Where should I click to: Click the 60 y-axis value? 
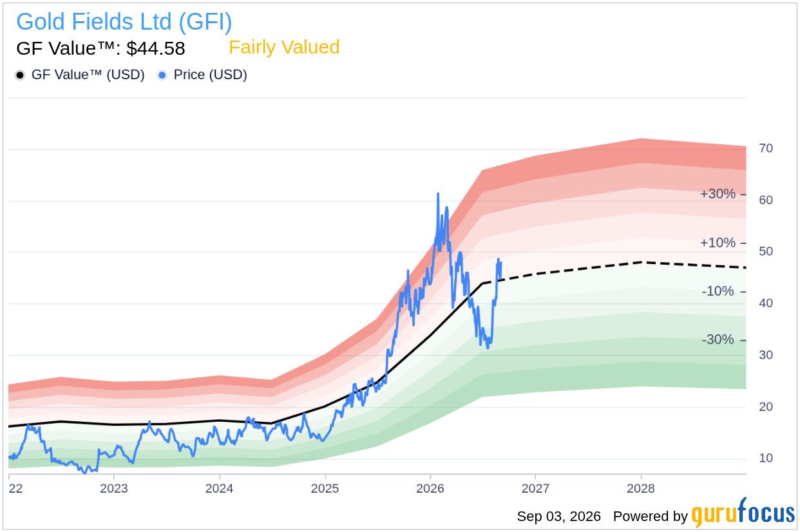[766, 200]
